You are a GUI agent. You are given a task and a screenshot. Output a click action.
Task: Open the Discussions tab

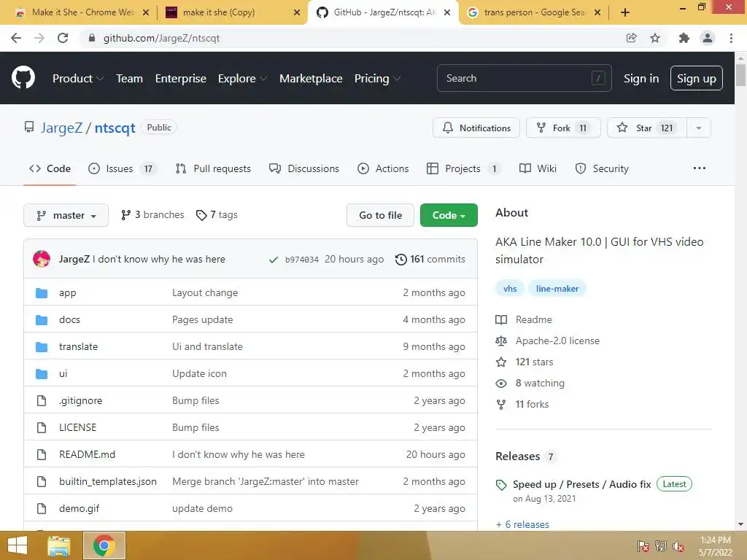coord(304,168)
